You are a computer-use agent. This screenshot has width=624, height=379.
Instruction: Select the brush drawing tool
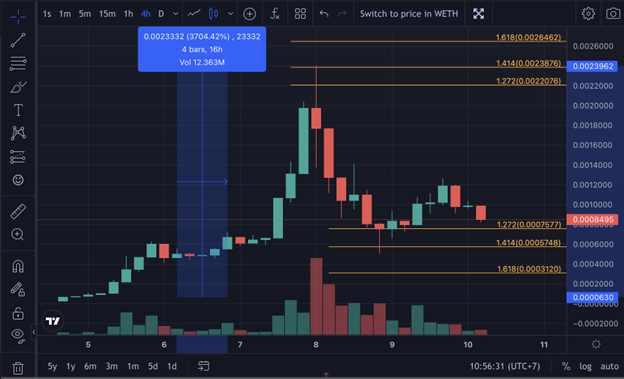(x=18, y=87)
